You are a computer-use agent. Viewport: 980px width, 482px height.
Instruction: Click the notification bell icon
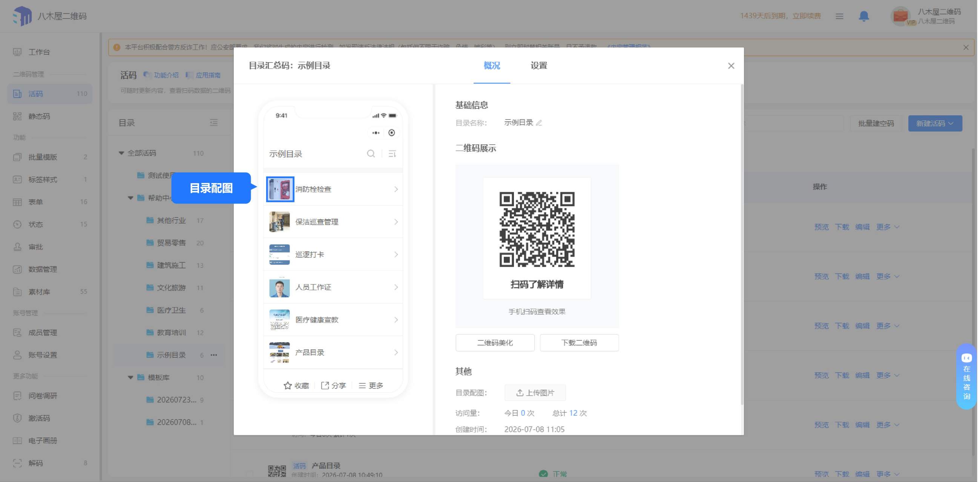coord(863,16)
